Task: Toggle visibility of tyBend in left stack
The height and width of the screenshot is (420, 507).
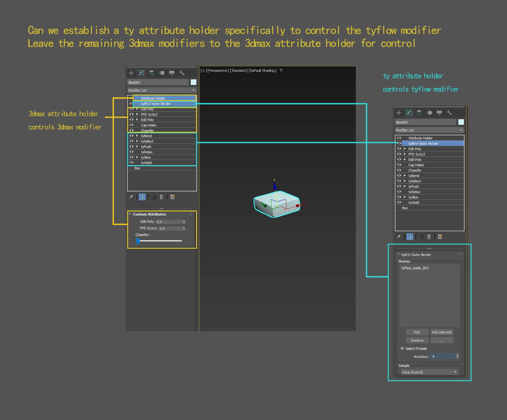Action: [132, 136]
